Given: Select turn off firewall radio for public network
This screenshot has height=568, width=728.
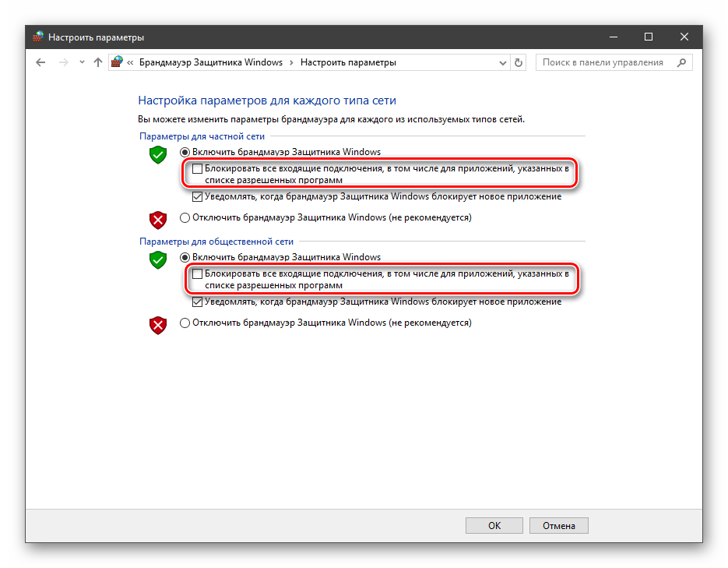Looking at the screenshot, I should tap(185, 323).
